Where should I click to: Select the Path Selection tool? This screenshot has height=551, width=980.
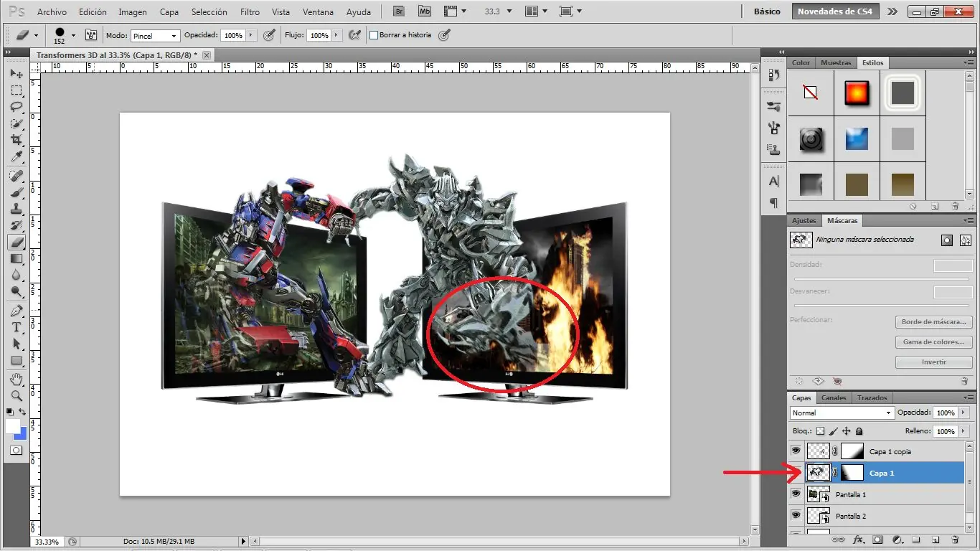[16, 344]
